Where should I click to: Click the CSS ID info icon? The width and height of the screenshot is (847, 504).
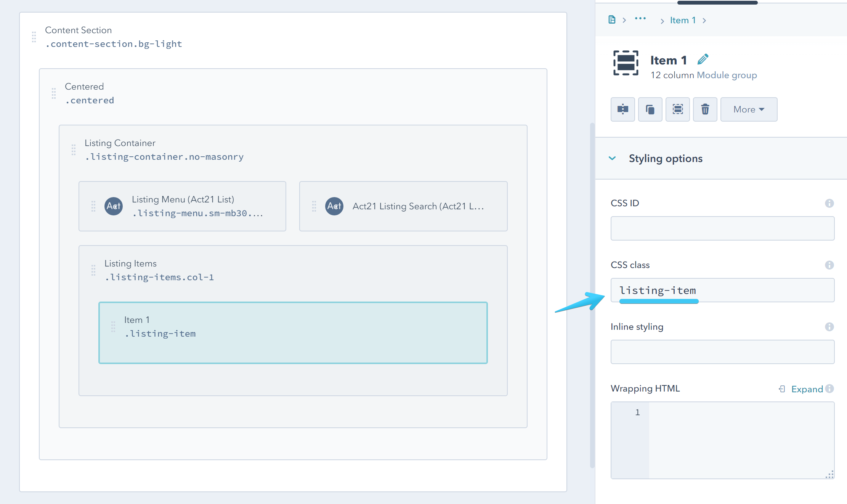[x=829, y=203]
